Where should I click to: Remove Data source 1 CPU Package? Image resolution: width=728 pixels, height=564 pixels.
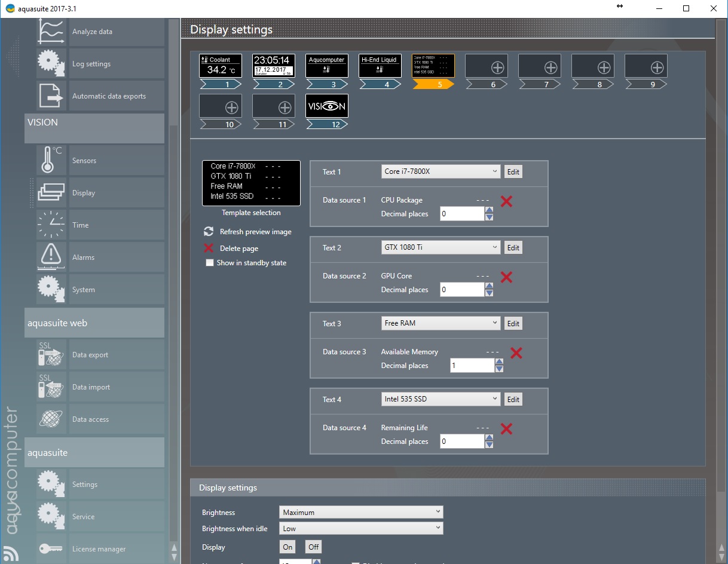pyautogui.click(x=506, y=201)
